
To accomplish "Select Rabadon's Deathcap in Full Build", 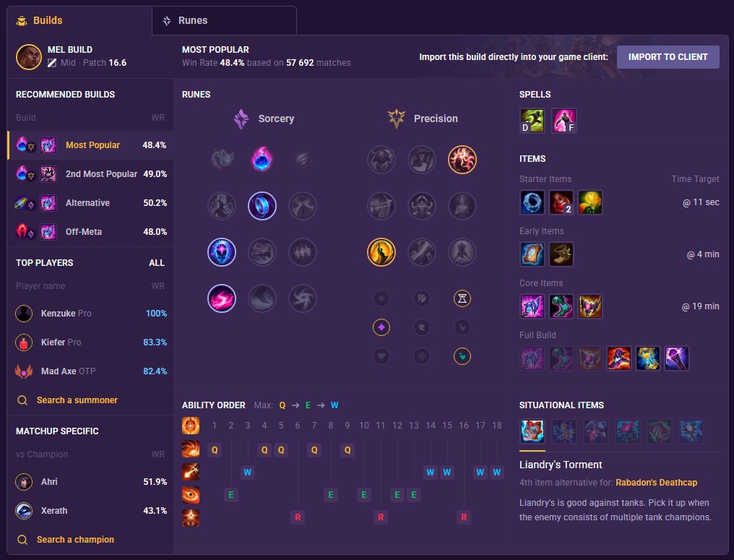I will [x=619, y=358].
